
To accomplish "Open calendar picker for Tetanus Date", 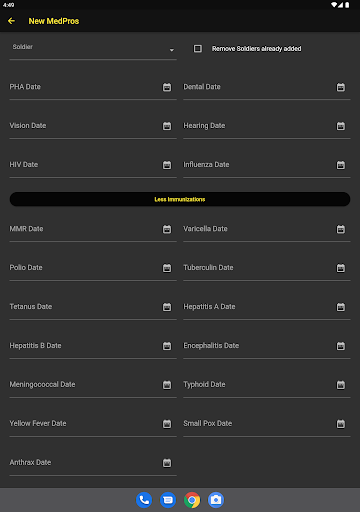I will (167, 307).
